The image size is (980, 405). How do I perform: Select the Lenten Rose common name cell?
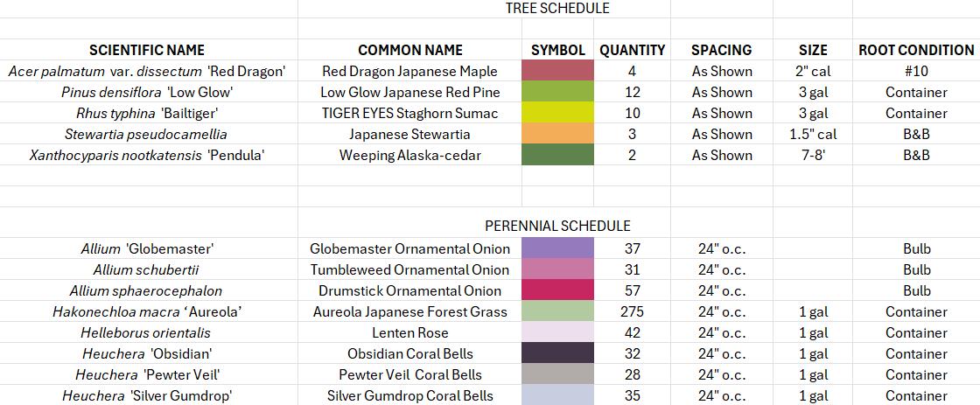click(409, 332)
